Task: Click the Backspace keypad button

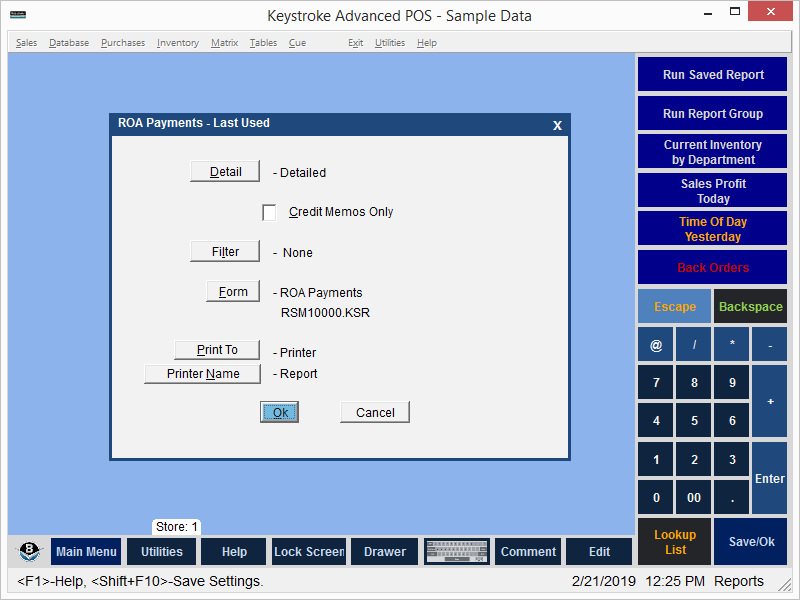Action: (x=751, y=307)
